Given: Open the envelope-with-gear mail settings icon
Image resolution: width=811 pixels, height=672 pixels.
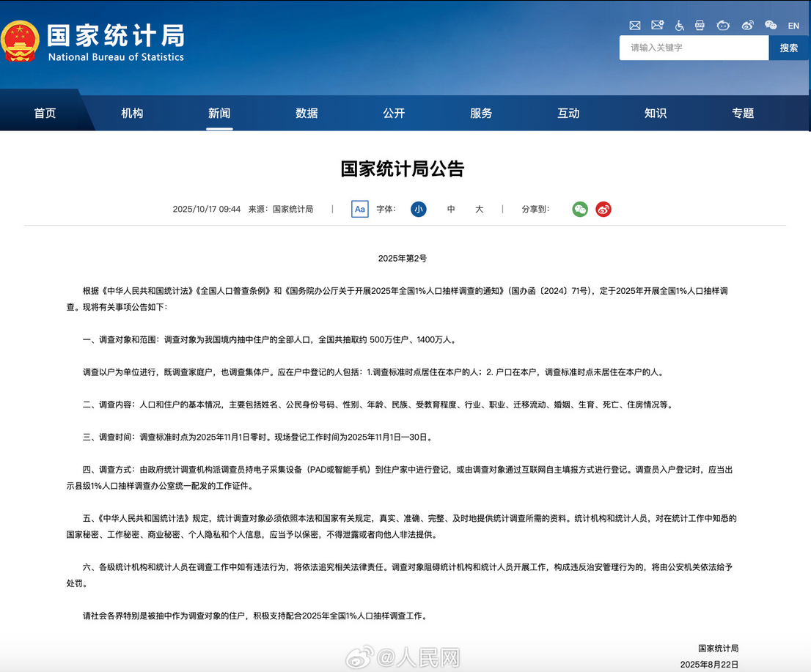Looking at the screenshot, I should (657, 26).
